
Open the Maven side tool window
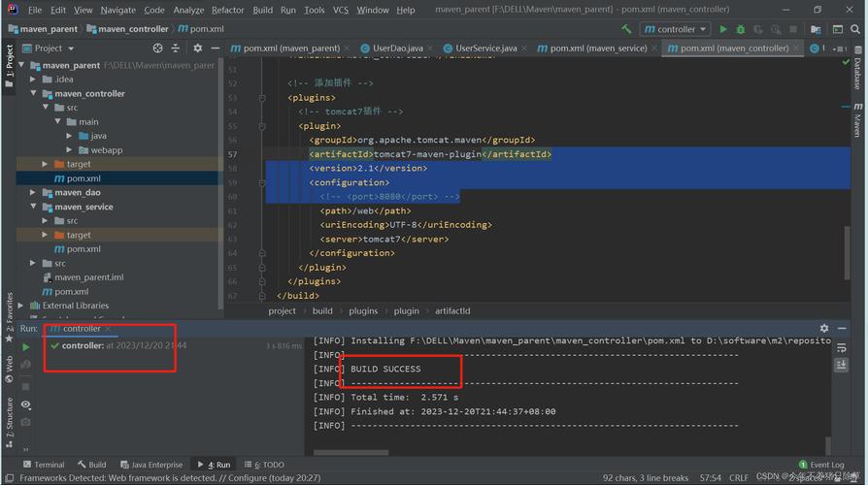(857, 119)
